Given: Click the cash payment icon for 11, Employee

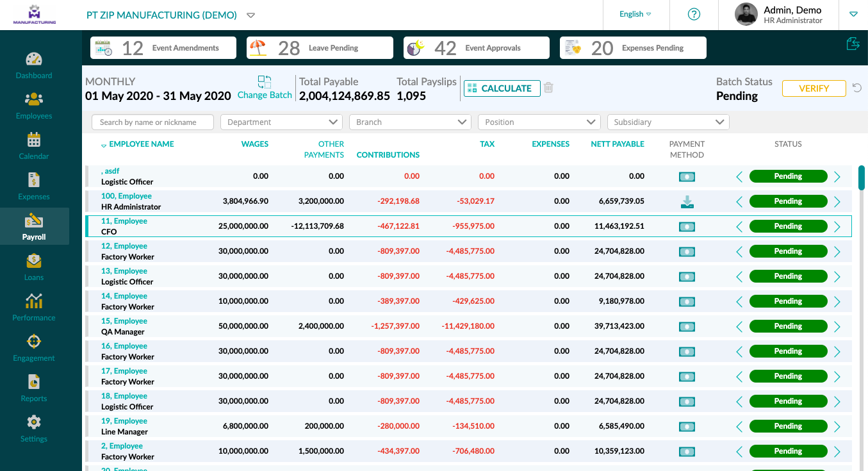Looking at the screenshot, I should point(687,227).
